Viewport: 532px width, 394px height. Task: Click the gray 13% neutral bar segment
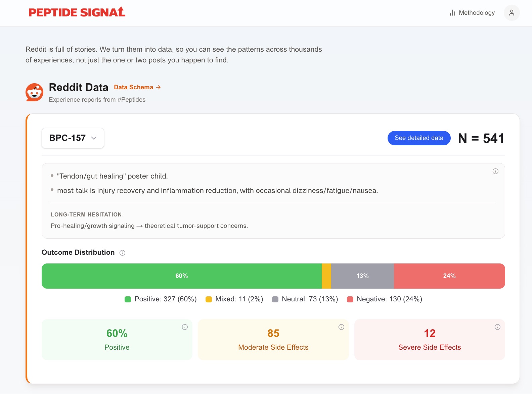[362, 276]
